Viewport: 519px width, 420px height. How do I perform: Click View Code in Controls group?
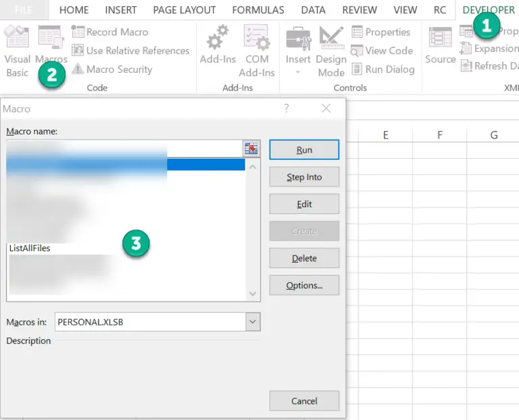pos(382,51)
